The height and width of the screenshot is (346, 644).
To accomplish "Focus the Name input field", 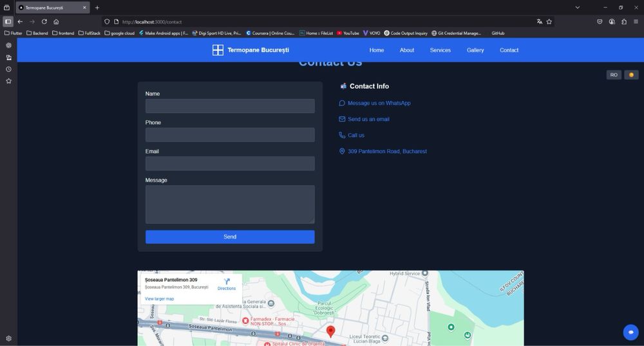I will [x=230, y=105].
